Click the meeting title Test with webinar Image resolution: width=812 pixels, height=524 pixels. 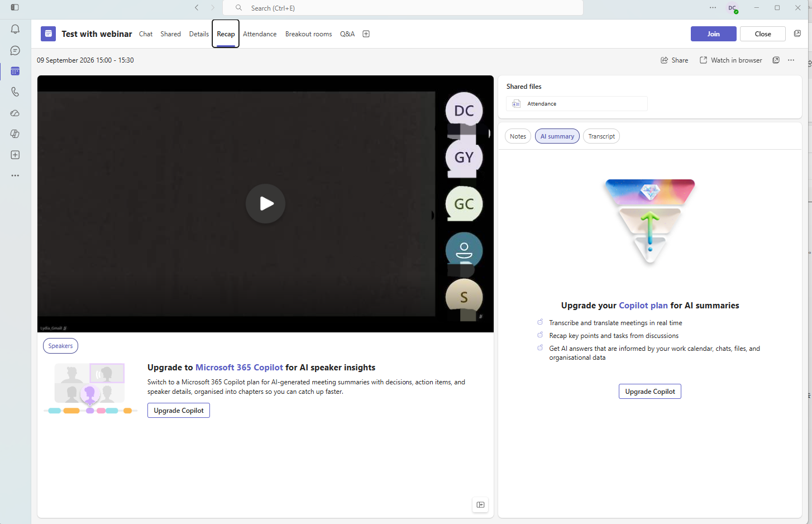[x=97, y=34]
